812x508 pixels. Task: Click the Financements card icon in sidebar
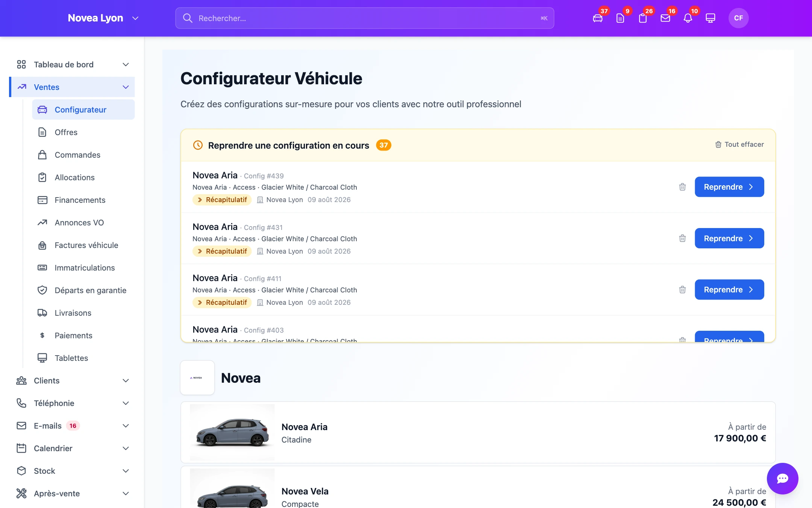[x=42, y=200]
